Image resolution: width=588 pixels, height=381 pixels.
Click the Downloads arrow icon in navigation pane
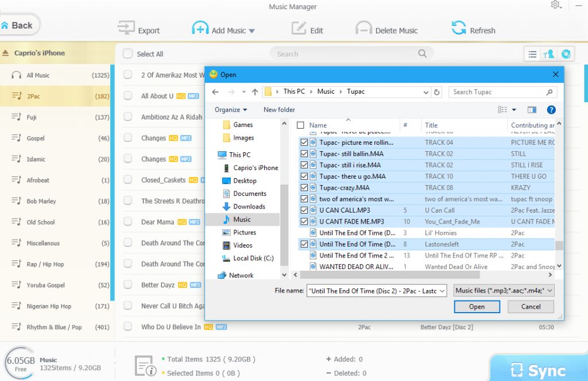[226, 206]
